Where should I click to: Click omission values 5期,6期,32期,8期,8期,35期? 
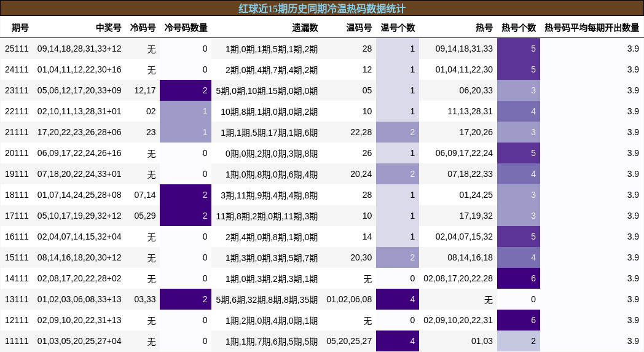[267, 300]
